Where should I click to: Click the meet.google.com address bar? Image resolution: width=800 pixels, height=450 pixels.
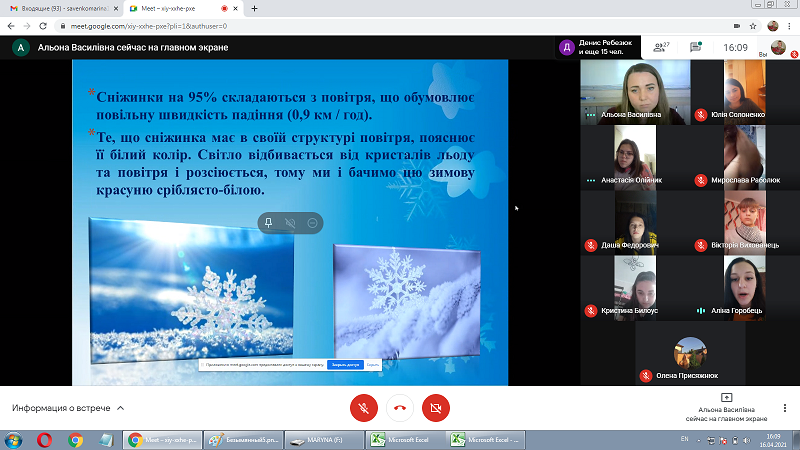(x=388, y=26)
